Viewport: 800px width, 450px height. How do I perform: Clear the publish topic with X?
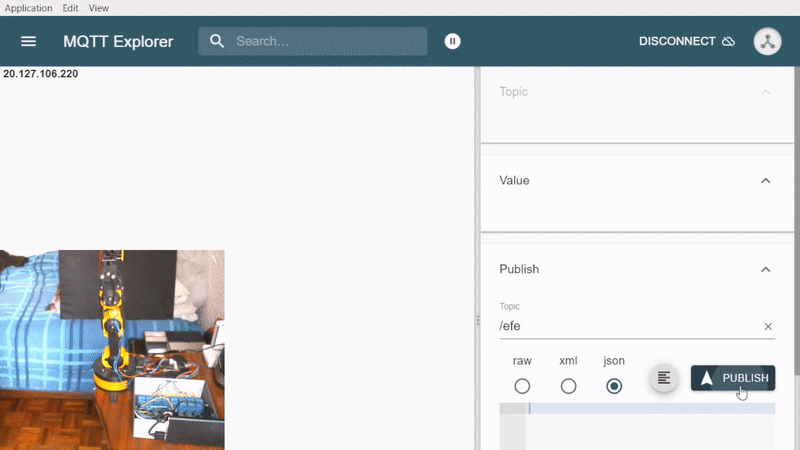coord(768,327)
